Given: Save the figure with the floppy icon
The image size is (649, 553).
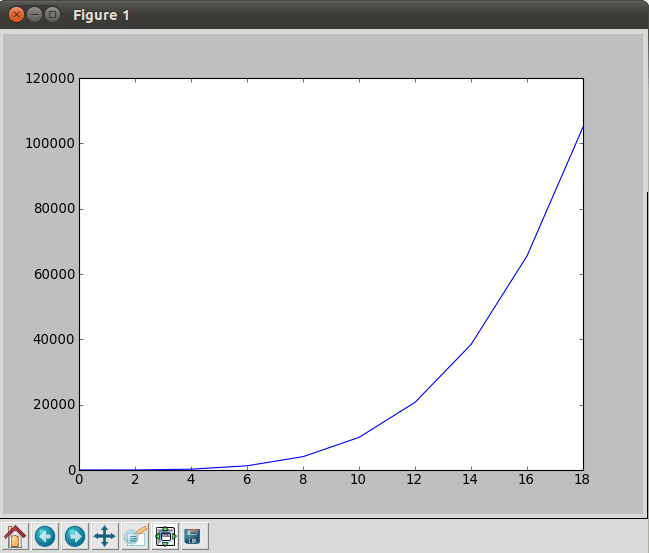Looking at the screenshot, I should (195, 536).
